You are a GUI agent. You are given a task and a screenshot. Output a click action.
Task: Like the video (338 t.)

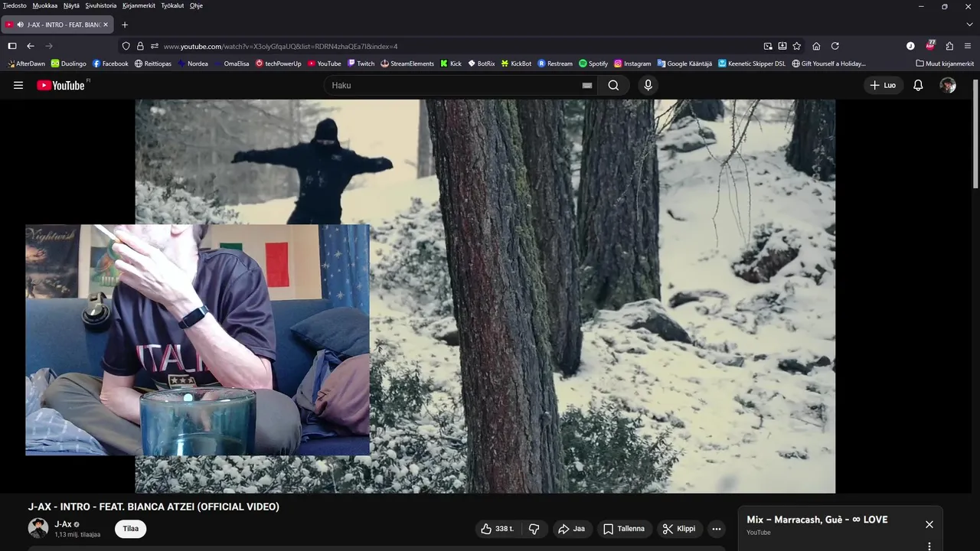[498, 529]
